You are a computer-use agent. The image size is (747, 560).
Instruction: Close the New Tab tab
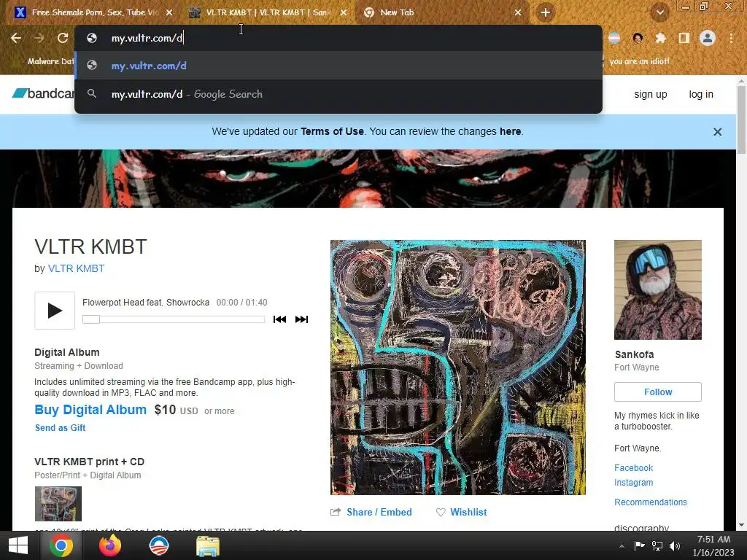(518, 12)
